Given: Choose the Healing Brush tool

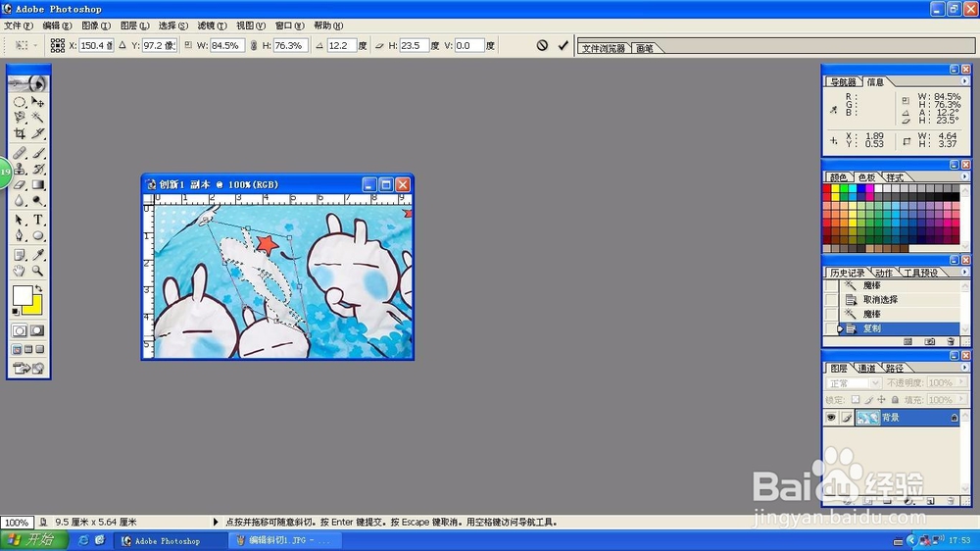Looking at the screenshot, I should 20,153.
